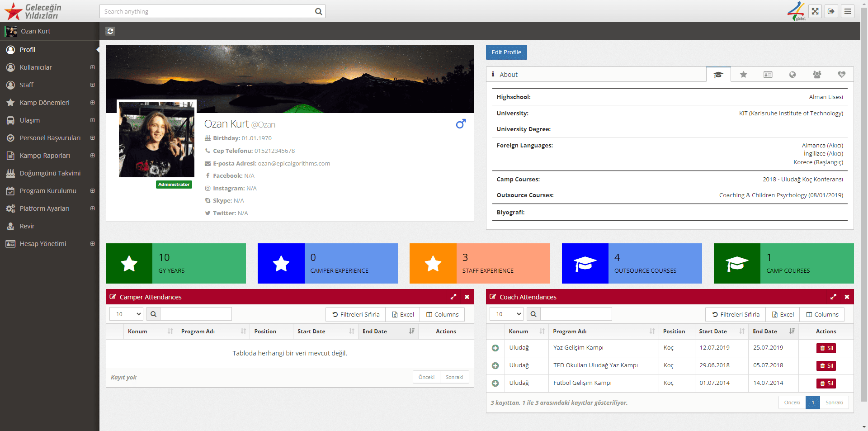Viewport: 868px width, 431px height.
Task: Close the Camper Attendances panel
Action: (467, 297)
